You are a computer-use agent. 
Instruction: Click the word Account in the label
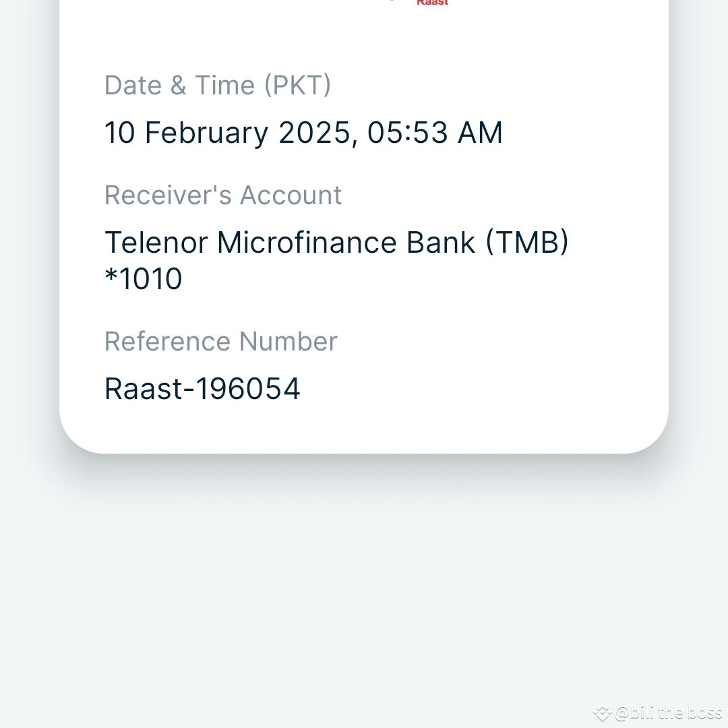(291, 195)
